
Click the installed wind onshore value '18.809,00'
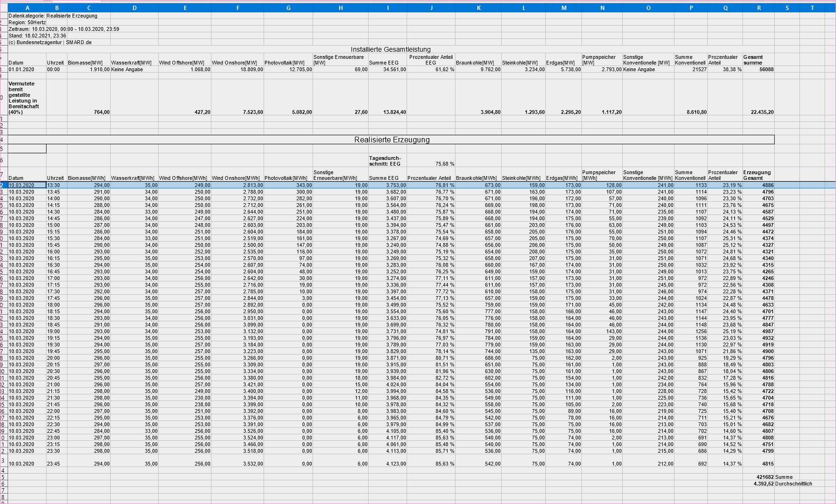click(237, 69)
